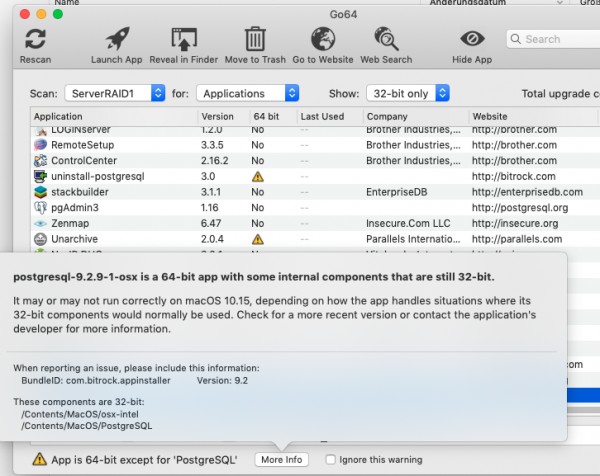Click the status bar warning triangle icon
The image size is (600, 476).
coord(39,459)
